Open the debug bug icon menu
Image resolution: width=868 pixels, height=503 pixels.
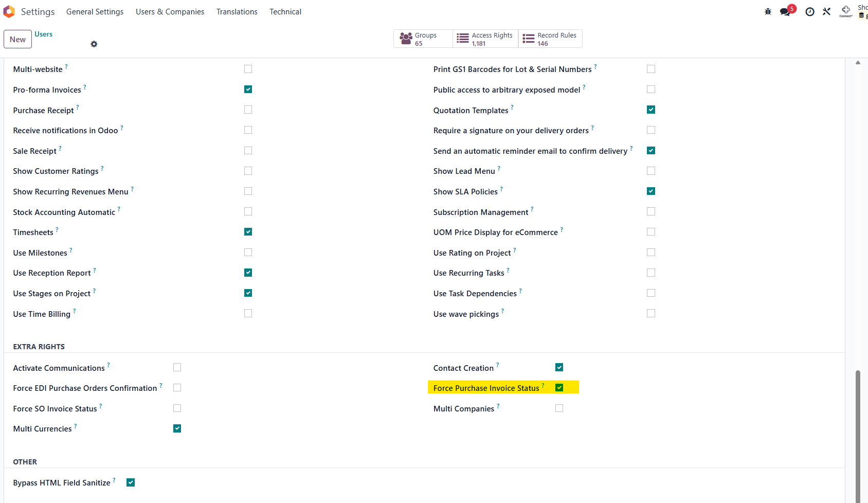click(x=768, y=12)
